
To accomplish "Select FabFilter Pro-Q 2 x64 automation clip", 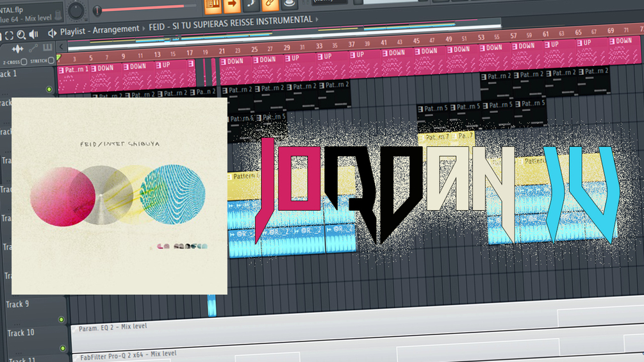I will coord(358,353).
